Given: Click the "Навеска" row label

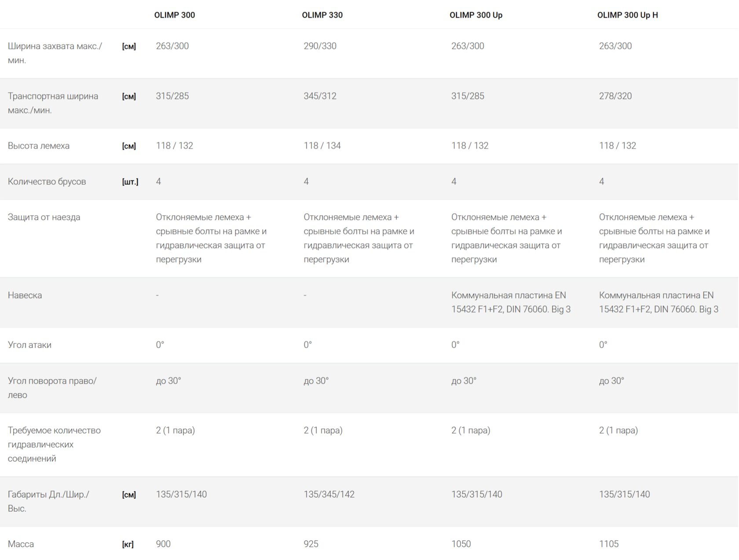Looking at the screenshot, I should pos(25,295).
